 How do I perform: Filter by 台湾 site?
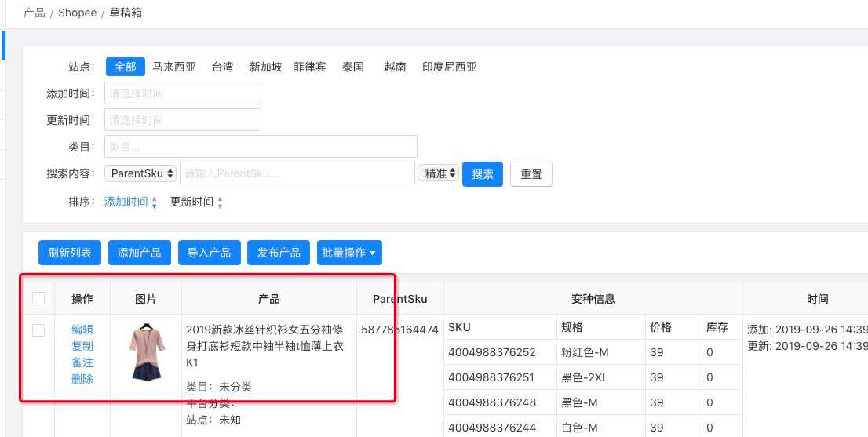pos(223,67)
